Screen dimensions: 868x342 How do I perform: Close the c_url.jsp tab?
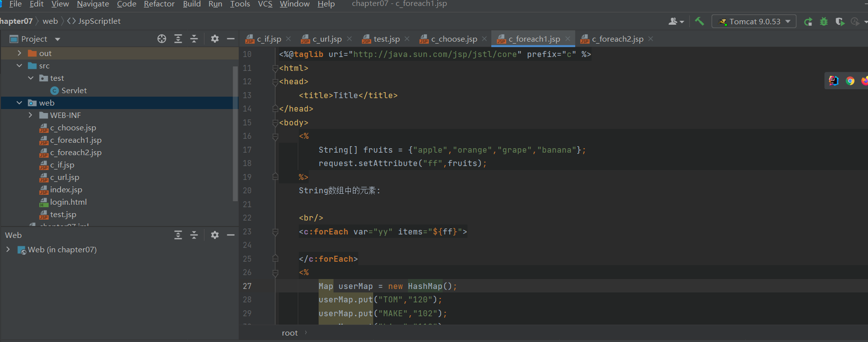[349, 39]
